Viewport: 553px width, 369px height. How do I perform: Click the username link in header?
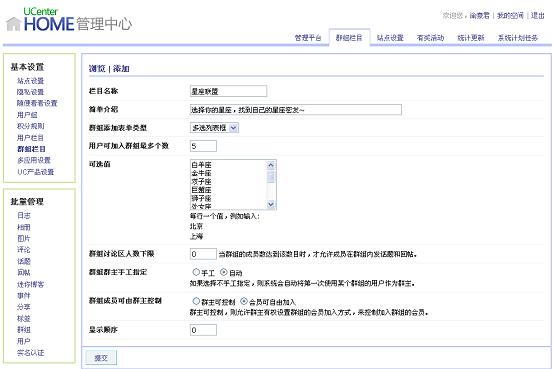480,16
